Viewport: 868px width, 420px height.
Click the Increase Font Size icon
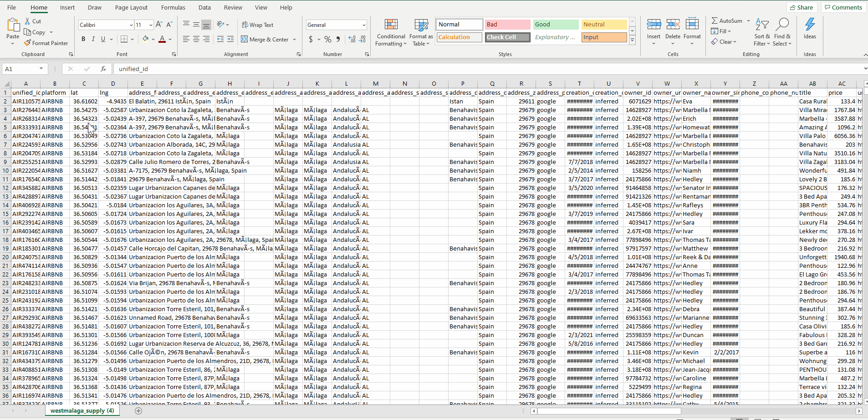[159, 25]
